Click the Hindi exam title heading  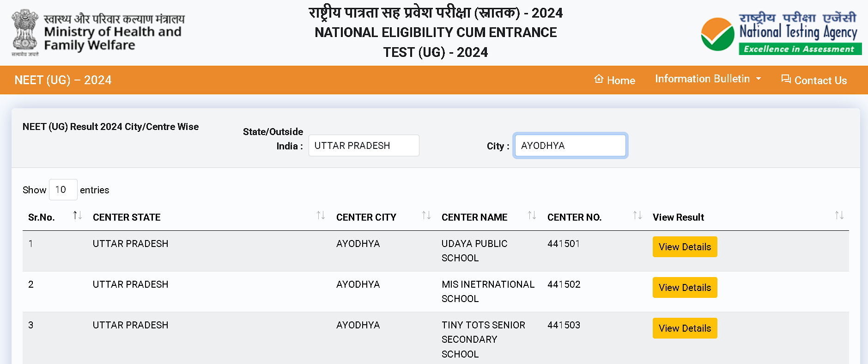click(x=436, y=12)
